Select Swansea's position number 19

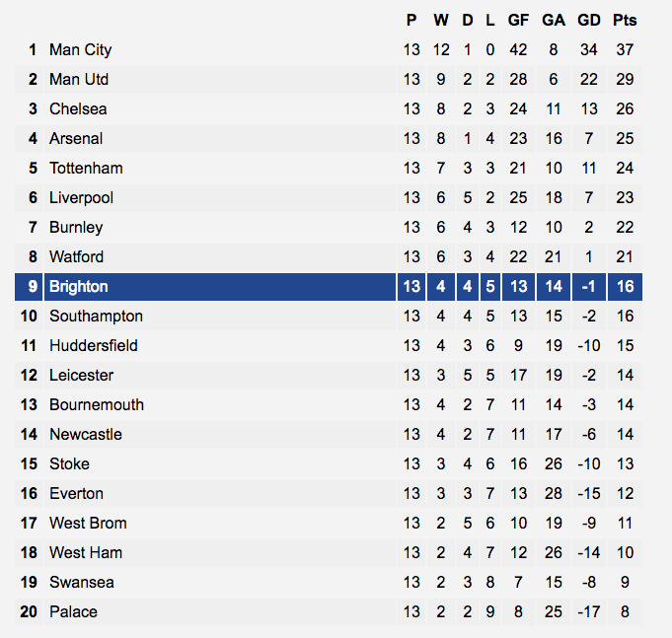point(29,582)
